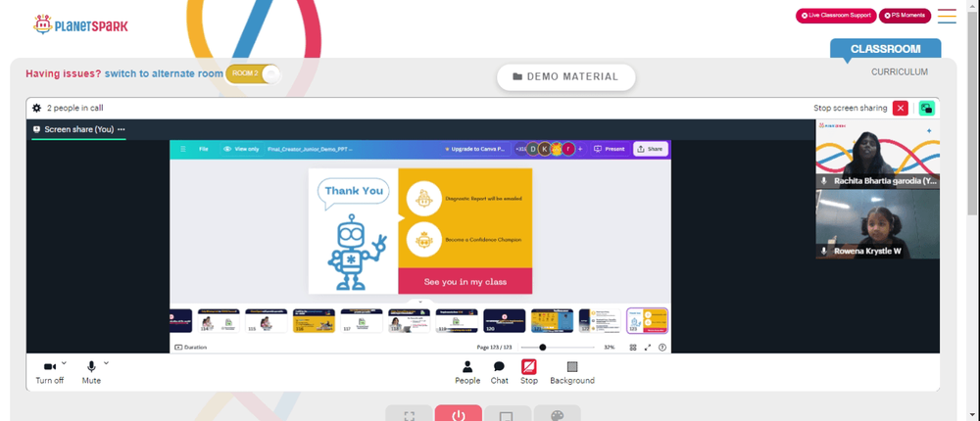Select slide thumbnail 118
The height and width of the screenshot is (421, 980).
click(x=409, y=320)
